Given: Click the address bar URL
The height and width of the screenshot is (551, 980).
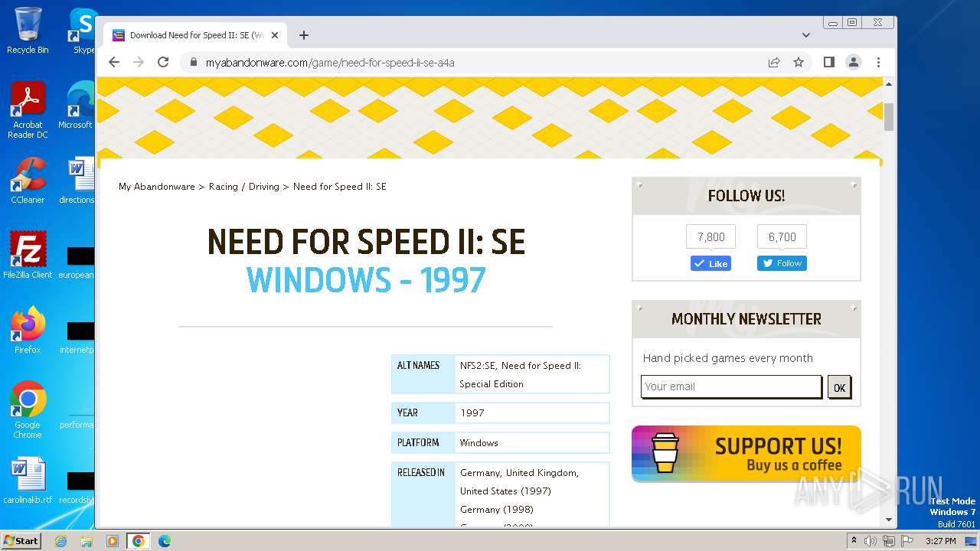Looking at the screenshot, I should pos(330,63).
